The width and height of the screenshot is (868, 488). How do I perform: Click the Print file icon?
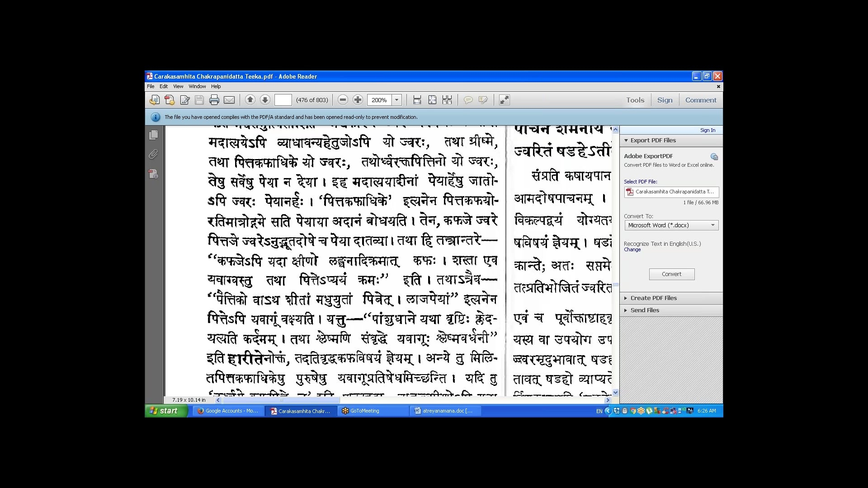click(214, 100)
